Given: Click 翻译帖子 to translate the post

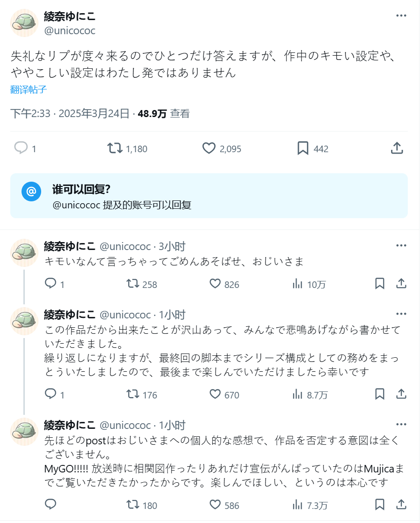Looking at the screenshot, I should click(x=29, y=90).
